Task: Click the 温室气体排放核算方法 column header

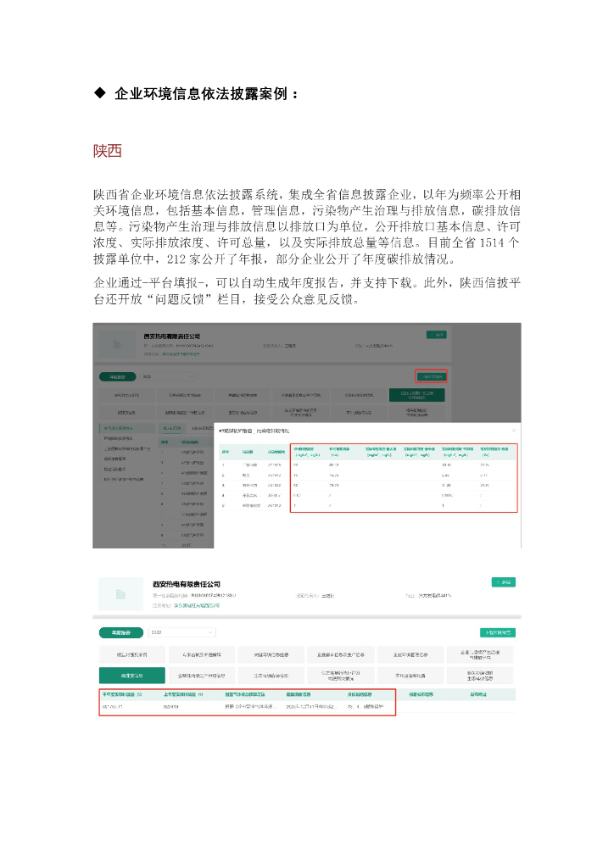Action: (245, 694)
